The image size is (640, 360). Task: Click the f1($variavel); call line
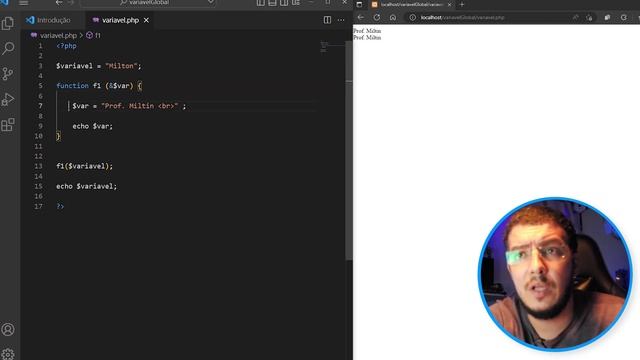point(84,166)
